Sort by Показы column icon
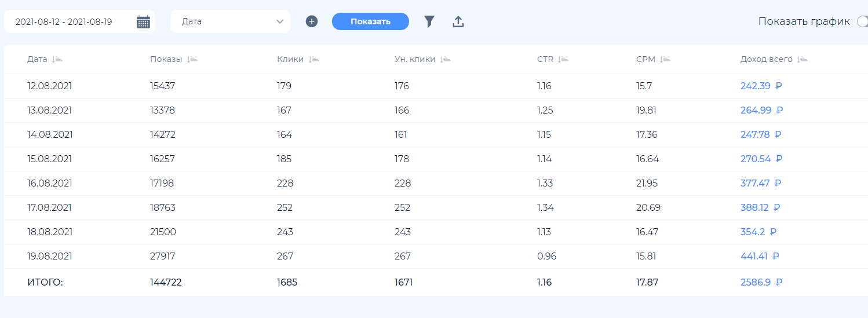 [192, 59]
